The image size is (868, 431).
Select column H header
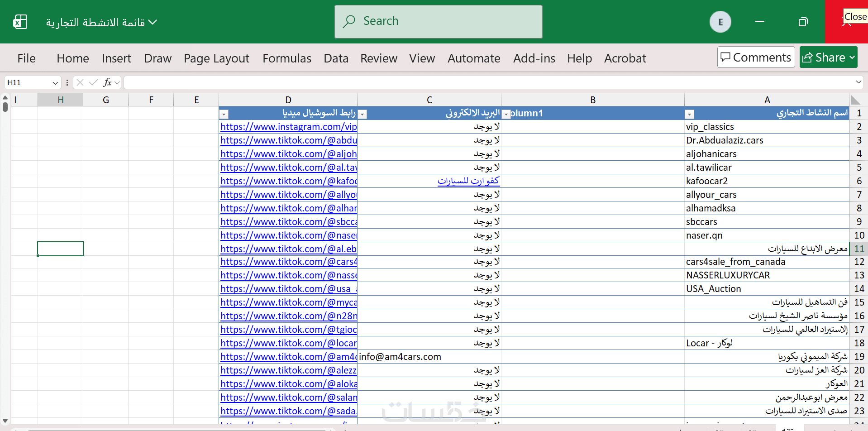point(61,100)
